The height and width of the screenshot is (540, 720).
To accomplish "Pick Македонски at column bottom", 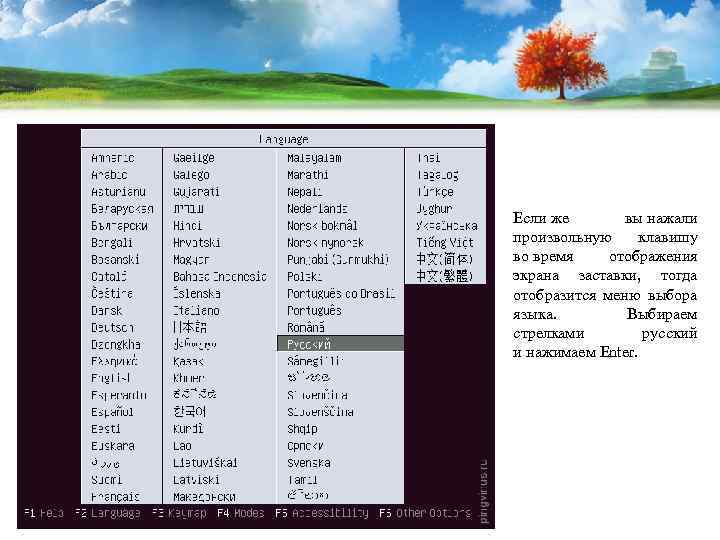I will [x=205, y=497].
